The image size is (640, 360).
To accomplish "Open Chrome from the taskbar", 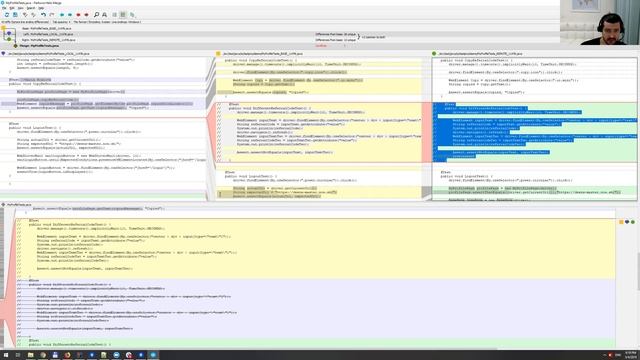I will pos(43,355).
